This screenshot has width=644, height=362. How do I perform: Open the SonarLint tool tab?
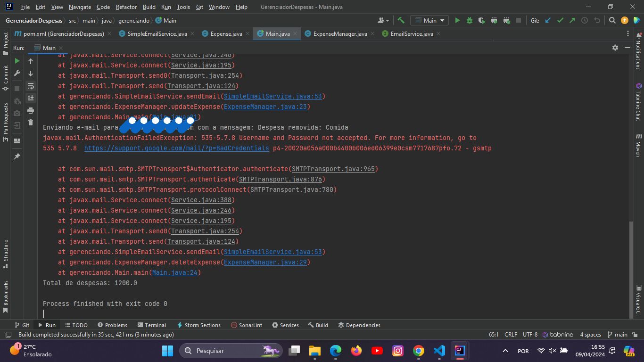(247, 325)
